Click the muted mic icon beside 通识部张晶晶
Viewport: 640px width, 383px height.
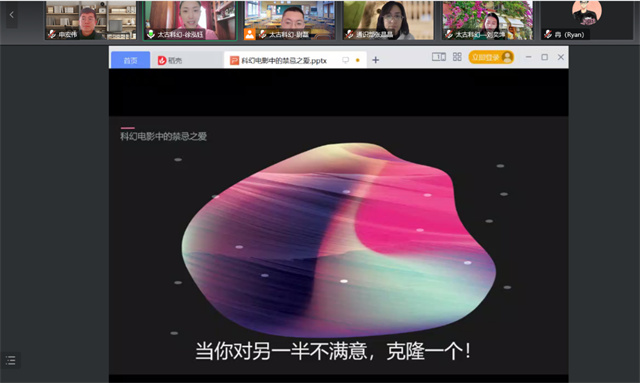[349, 34]
